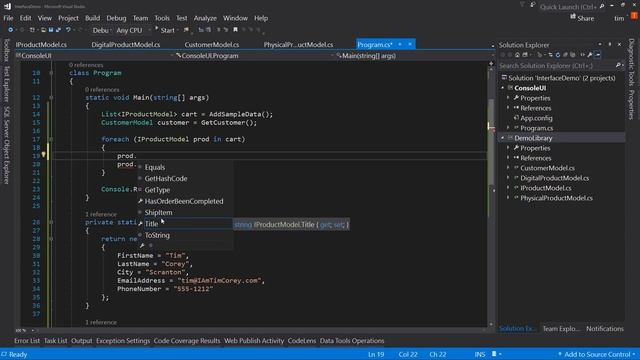Toggle INS insert mode in status bar
The image size is (640, 360).
[x=480, y=354]
